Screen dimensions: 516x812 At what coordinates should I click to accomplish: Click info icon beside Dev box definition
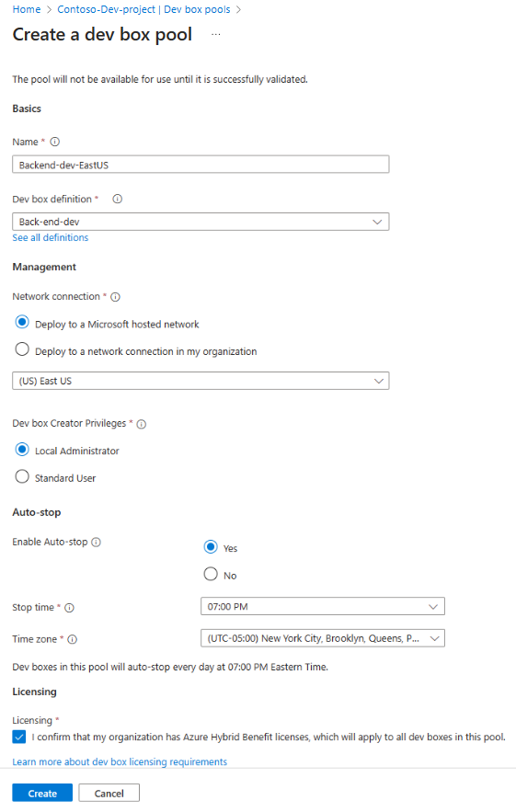pyautogui.click(x=118, y=199)
